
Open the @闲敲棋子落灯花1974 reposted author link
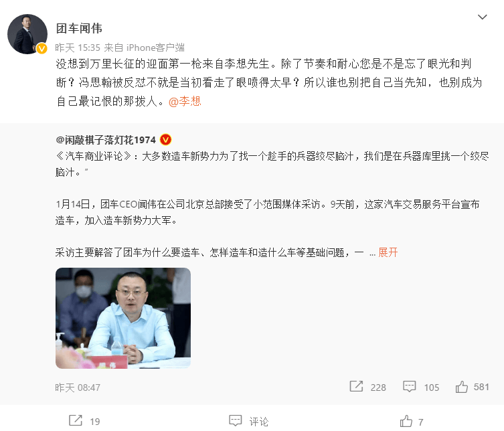[x=106, y=140]
